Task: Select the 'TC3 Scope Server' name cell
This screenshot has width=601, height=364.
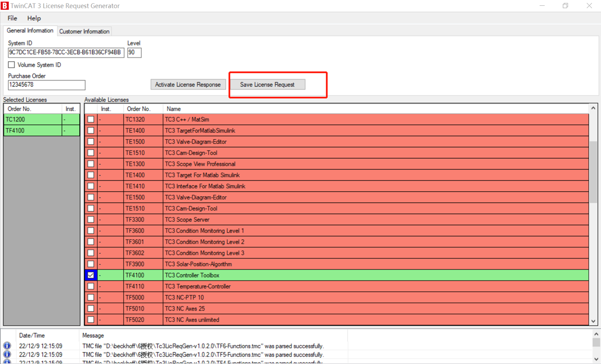Action: (376, 220)
